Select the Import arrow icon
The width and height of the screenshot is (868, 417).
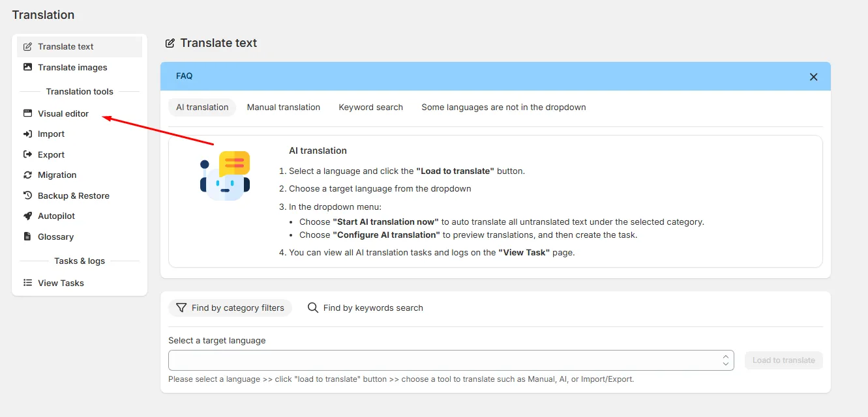(x=27, y=134)
